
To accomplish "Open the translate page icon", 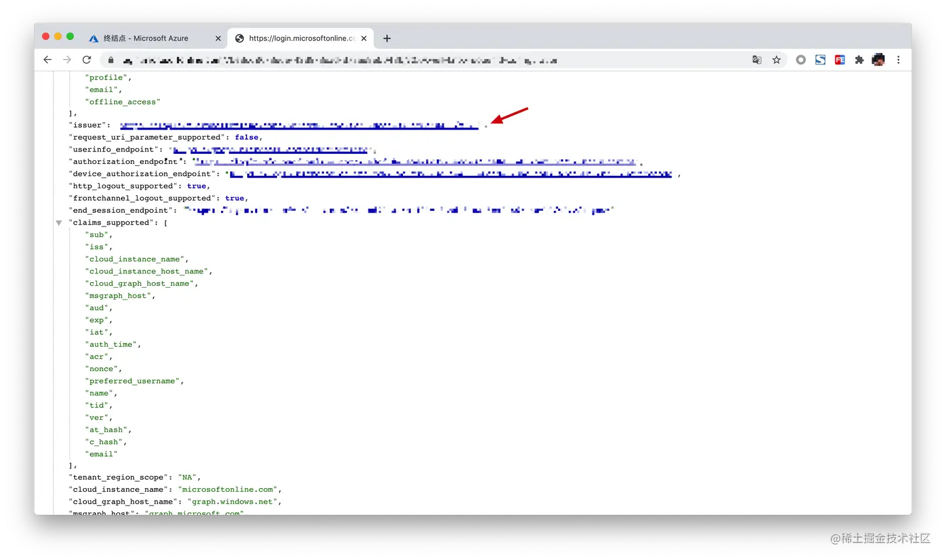I will pos(757,60).
